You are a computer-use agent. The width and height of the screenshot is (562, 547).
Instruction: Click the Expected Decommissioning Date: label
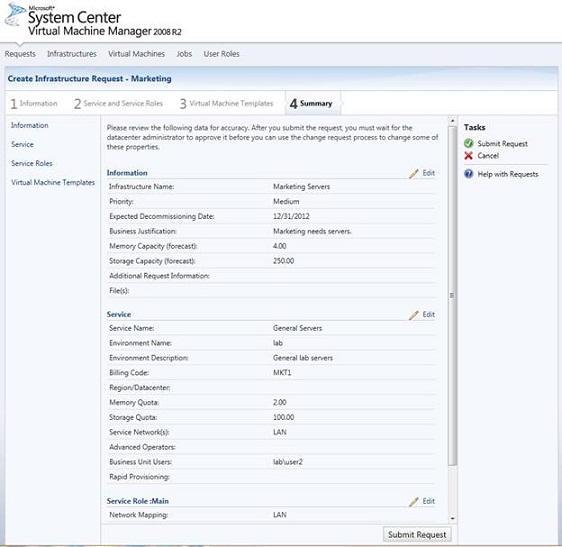pos(162,216)
